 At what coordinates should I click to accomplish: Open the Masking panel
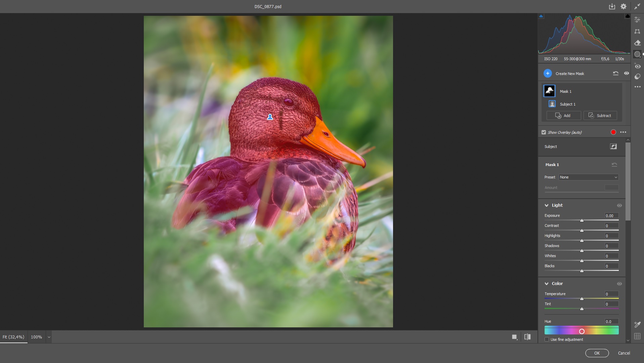[637, 54]
